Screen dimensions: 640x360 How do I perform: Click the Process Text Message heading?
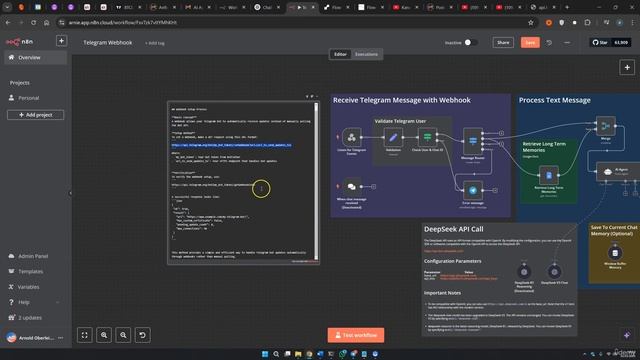tap(554, 100)
